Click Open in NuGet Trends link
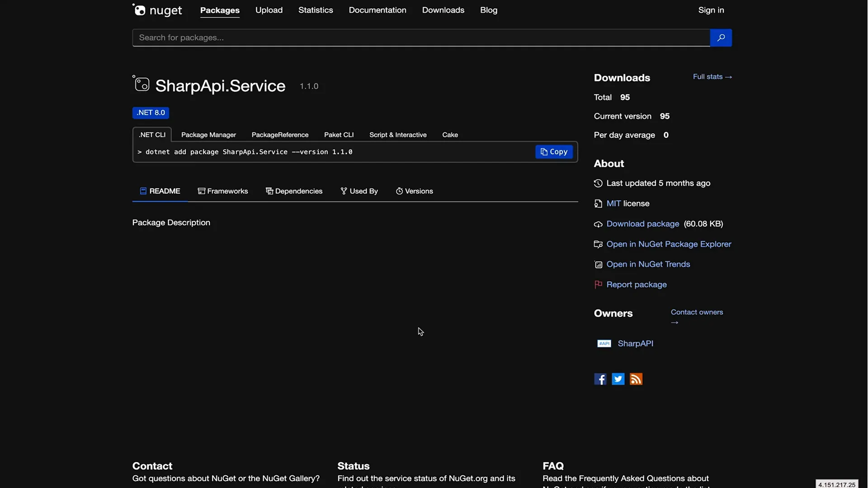 (x=648, y=264)
